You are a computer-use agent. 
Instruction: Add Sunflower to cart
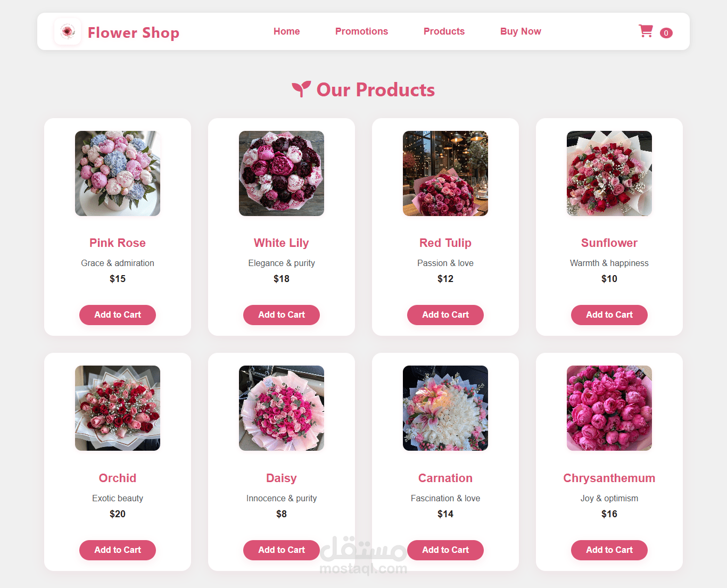point(609,315)
